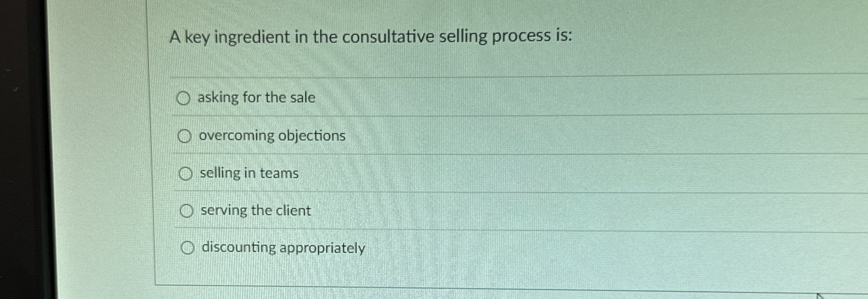
Task: Select the radio button for 'discounting appropriately'
Action: (188, 248)
